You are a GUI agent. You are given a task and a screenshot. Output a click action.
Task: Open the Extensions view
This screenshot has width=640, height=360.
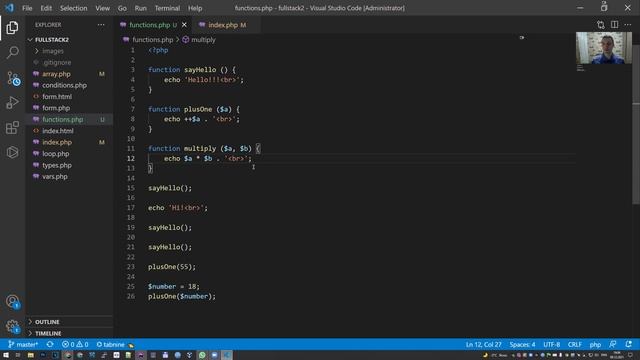(x=12, y=127)
